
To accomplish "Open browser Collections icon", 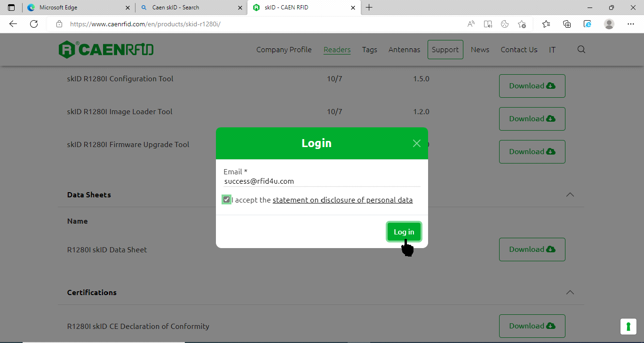I will (x=567, y=24).
